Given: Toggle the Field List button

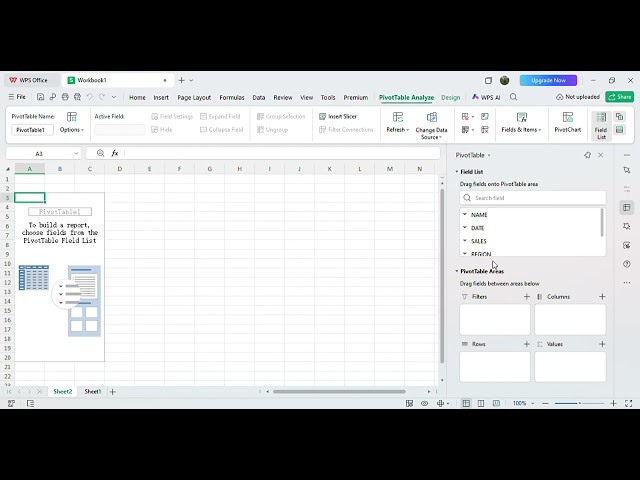Looking at the screenshot, I should click(601, 126).
